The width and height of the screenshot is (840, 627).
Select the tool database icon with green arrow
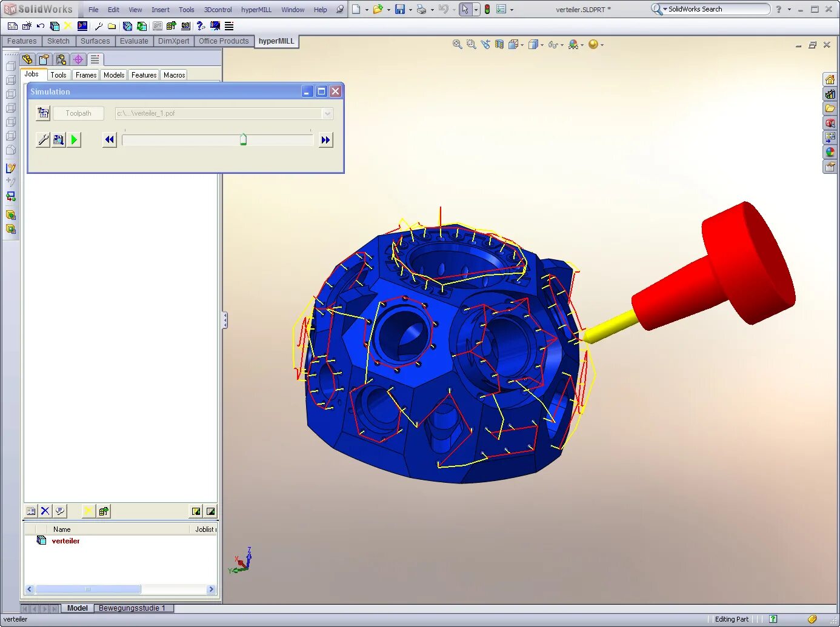[103, 511]
